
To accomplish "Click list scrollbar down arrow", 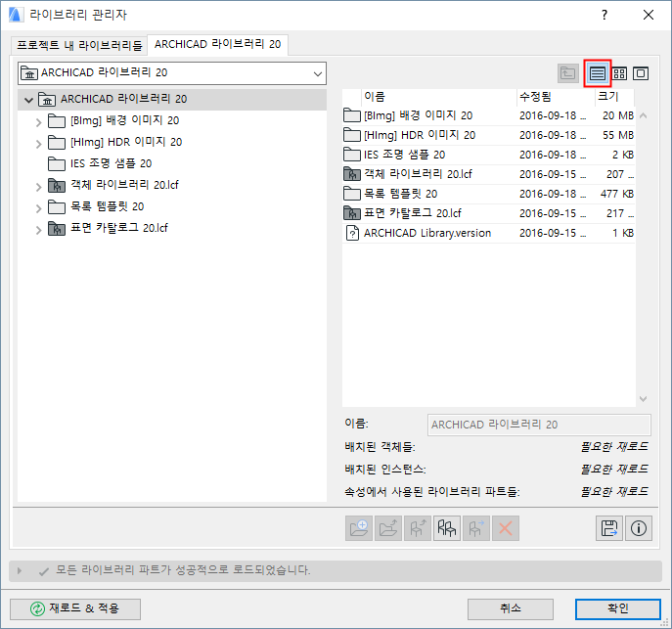I will pos(643,398).
